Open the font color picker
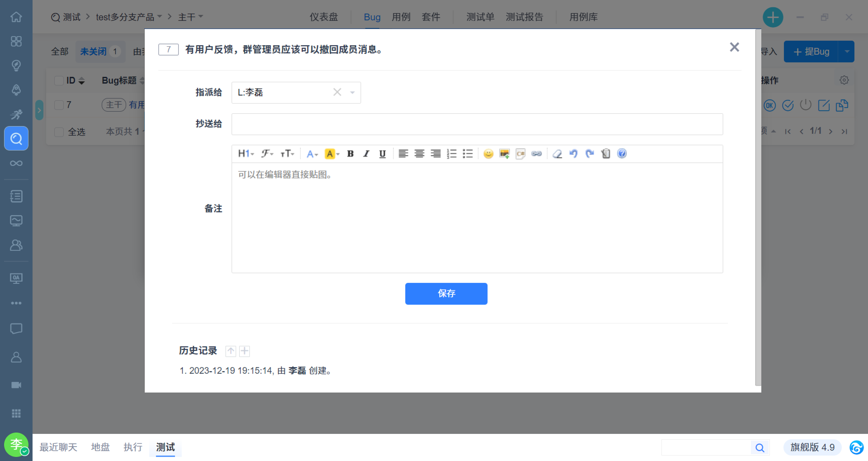The width and height of the screenshot is (868, 461). pyautogui.click(x=312, y=154)
